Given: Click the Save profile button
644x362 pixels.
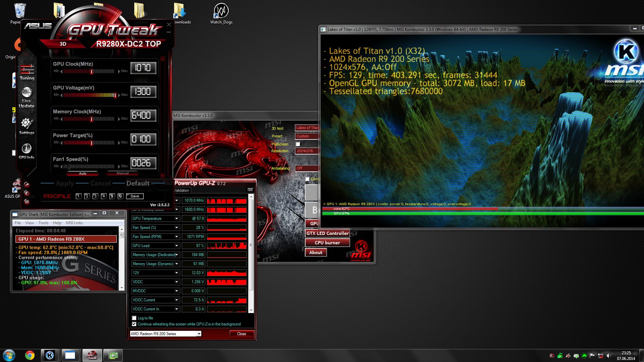Looking at the screenshot, I should coord(135,196).
